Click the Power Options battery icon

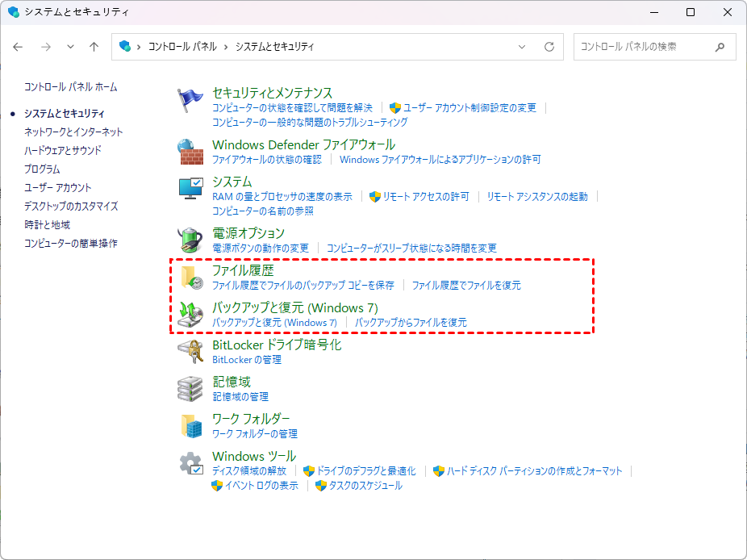pos(190,240)
